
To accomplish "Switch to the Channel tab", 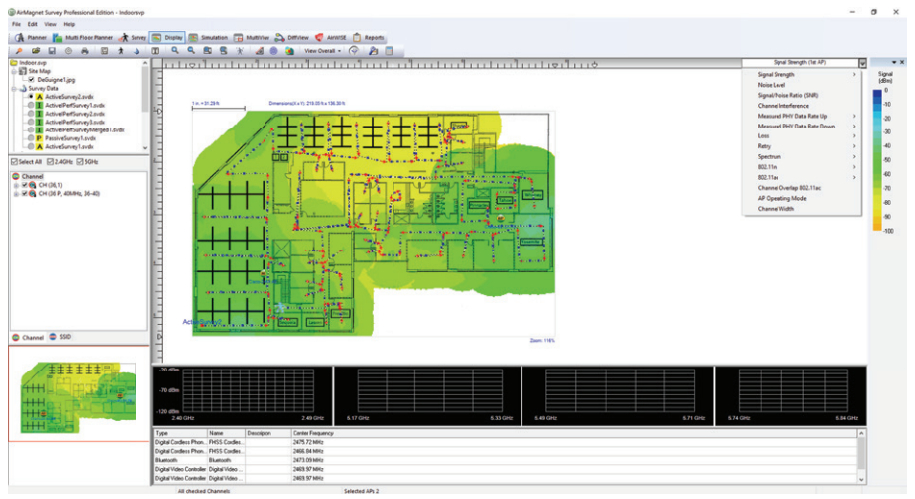I will (x=28, y=337).
